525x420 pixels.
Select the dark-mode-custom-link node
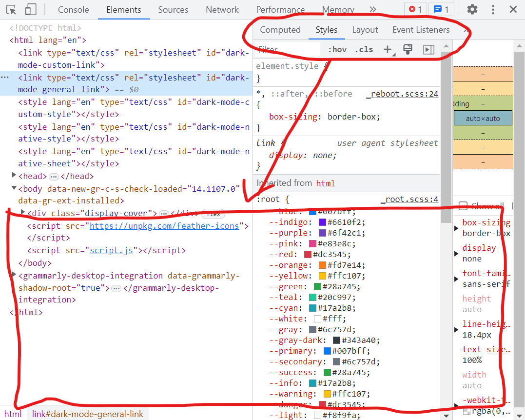click(134, 59)
